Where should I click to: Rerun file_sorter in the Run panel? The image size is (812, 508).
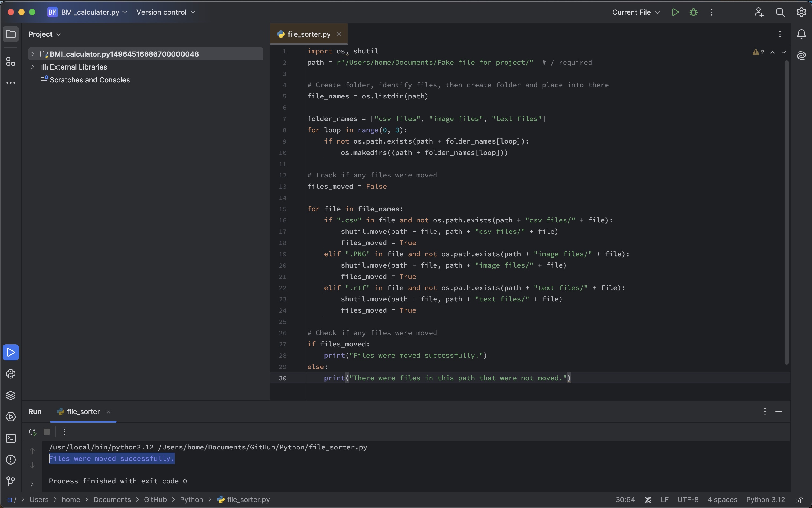click(x=33, y=432)
